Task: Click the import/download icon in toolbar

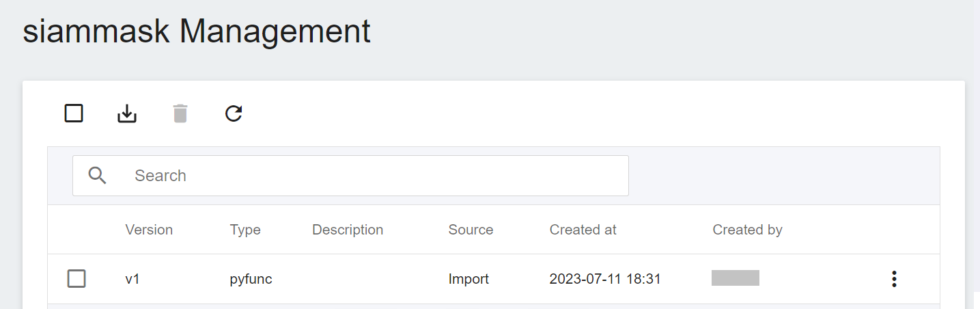Action: (x=127, y=113)
